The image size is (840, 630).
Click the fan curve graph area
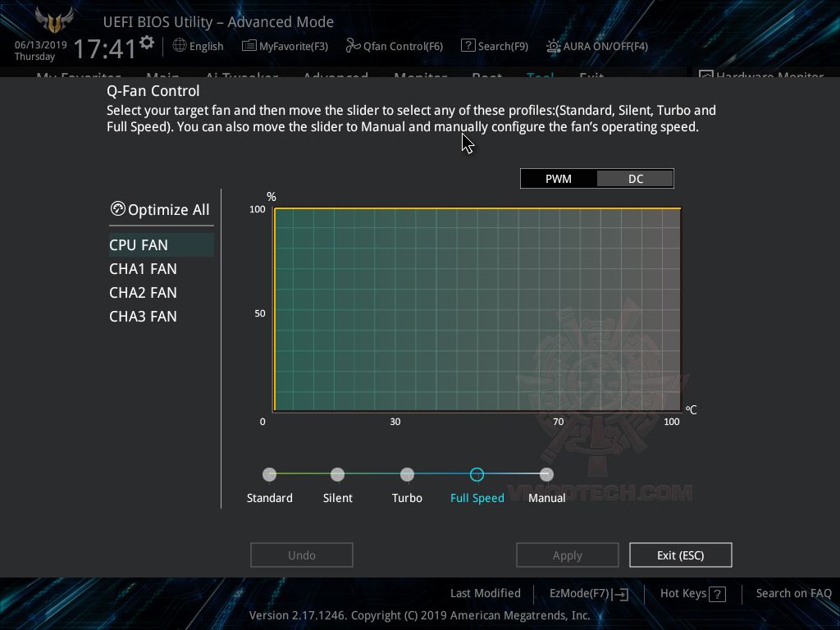coord(477,309)
